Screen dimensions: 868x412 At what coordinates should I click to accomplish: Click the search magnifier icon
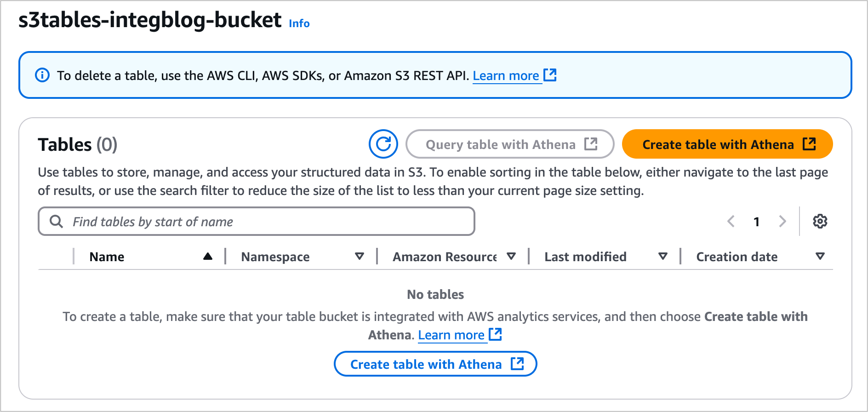pos(56,221)
